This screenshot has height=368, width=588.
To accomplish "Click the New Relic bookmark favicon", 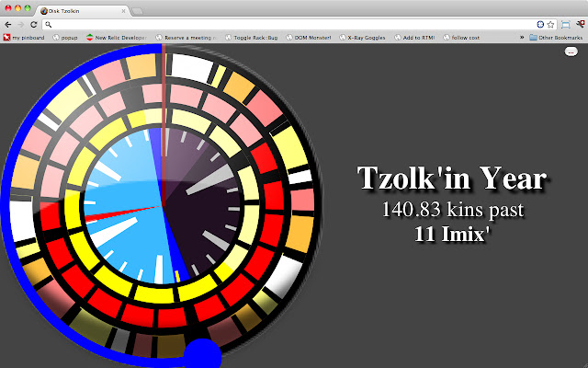I will [89, 38].
